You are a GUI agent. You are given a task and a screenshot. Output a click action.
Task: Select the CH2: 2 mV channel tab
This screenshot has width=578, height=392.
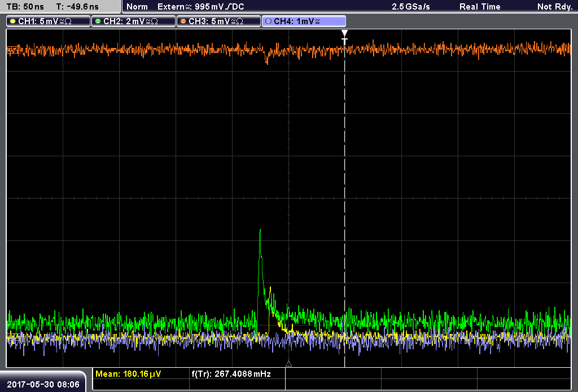133,21
